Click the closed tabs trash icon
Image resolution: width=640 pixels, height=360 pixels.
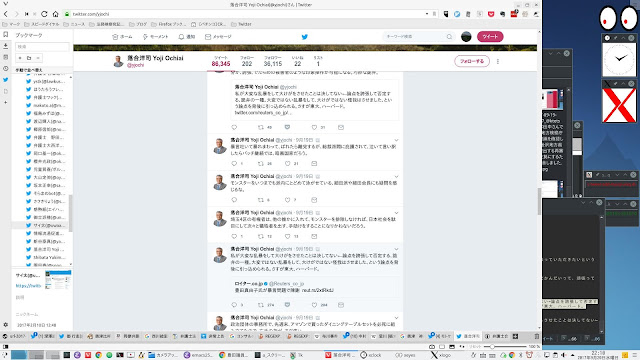click(537, 336)
